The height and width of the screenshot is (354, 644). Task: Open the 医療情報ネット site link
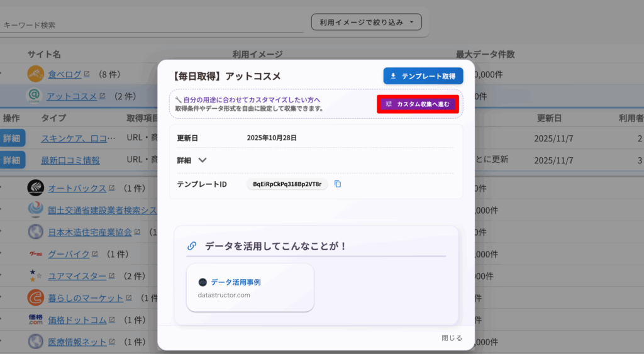[77, 342]
